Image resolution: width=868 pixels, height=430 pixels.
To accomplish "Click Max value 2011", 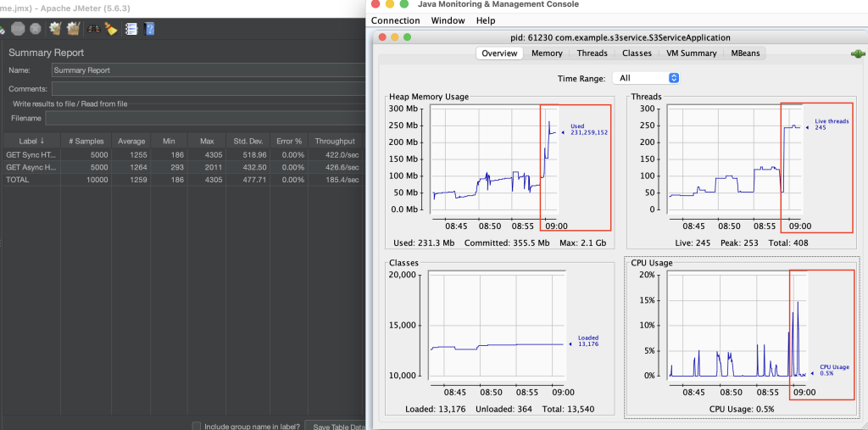I will pos(213,167).
